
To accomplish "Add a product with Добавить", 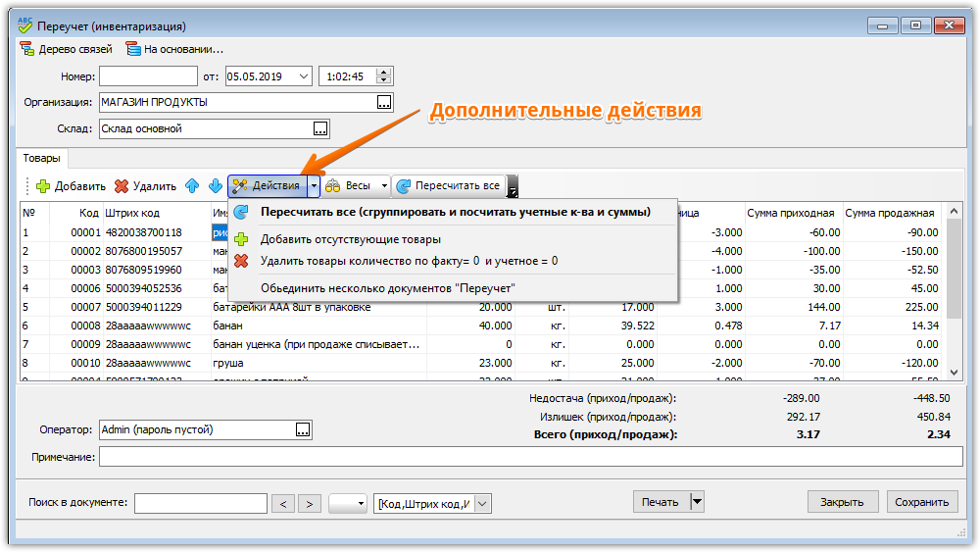I will click(x=72, y=186).
